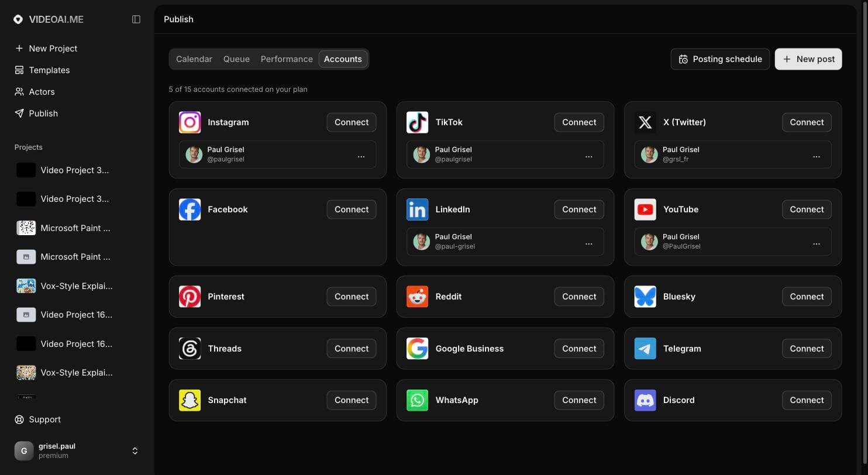Image resolution: width=868 pixels, height=475 pixels.
Task: Open the last Vox-Style Explai... project thumbnail
Action: pyautogui.click(x=26, y=373)
